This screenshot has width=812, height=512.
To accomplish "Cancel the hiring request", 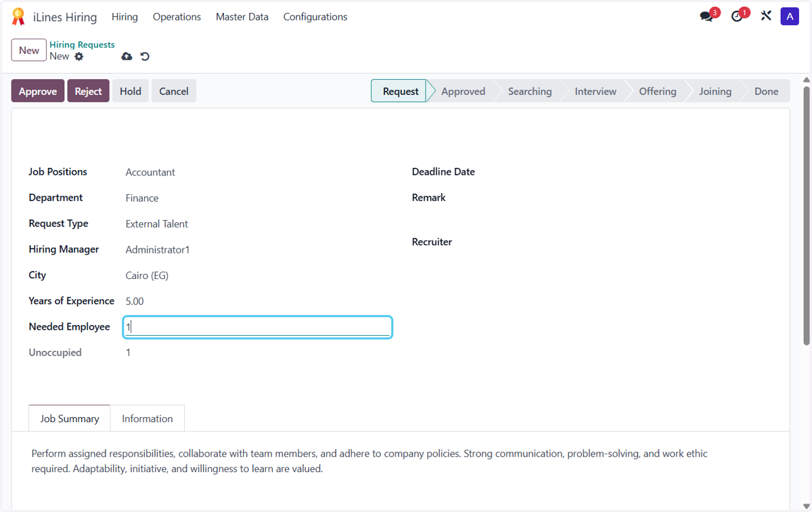I will [174, 91].
